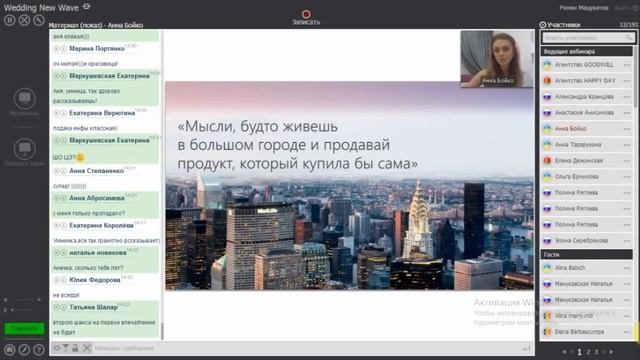Select participant Агентство HAPPY DAY

click(x=587, y=81)
